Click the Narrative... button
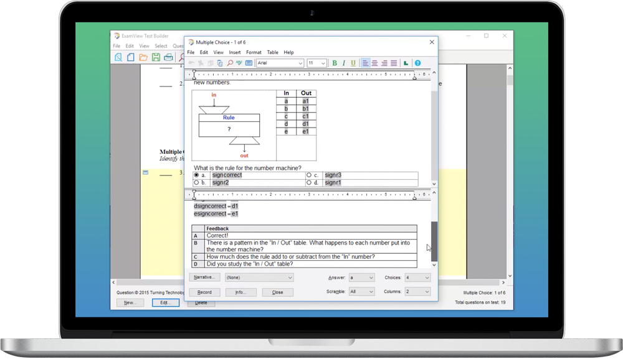 pyautogui.click(x=204, y=277)
